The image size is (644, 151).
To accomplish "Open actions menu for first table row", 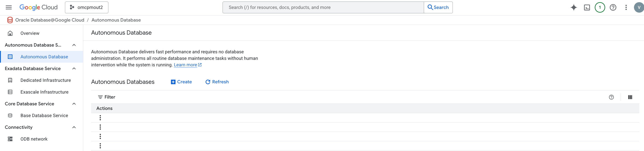I will point(100,117).
